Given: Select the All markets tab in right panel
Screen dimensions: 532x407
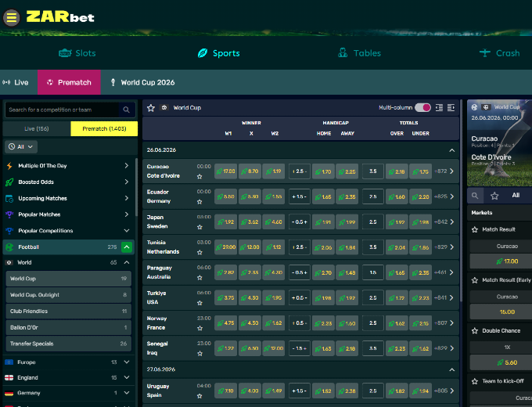Looking at the screenshot, I should [516, 195].
